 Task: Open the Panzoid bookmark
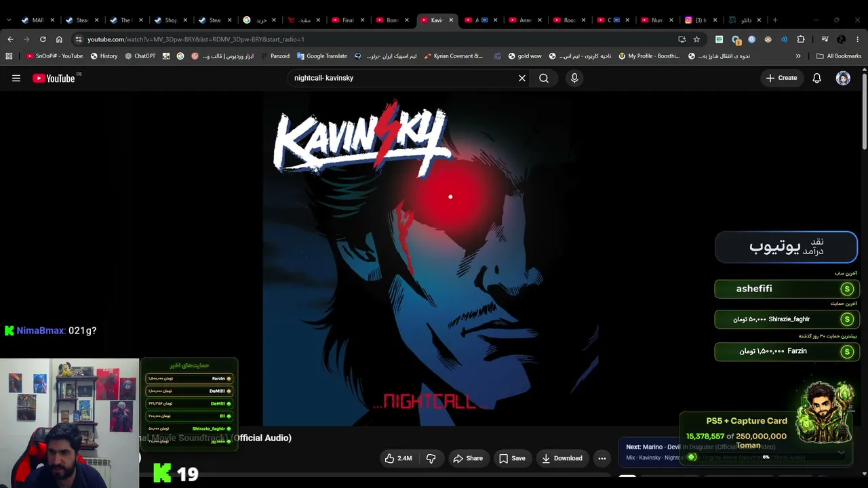275,56
